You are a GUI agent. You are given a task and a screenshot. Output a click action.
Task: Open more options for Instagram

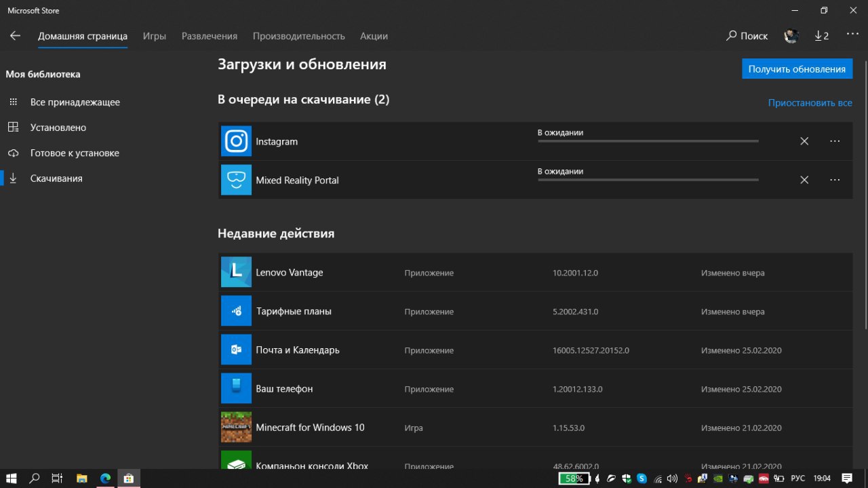pyautogui.click(x=835, y=141)
